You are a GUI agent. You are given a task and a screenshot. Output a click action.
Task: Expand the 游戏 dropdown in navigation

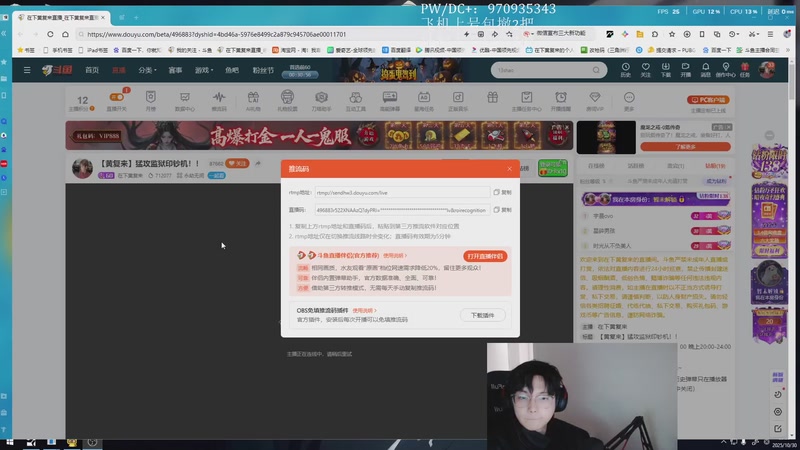click(204, 70)
